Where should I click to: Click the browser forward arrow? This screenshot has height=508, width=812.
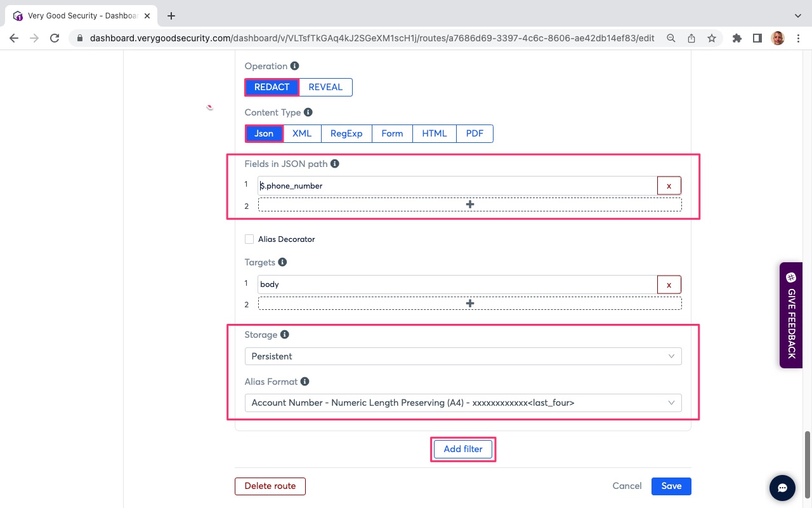click(34, 38)
